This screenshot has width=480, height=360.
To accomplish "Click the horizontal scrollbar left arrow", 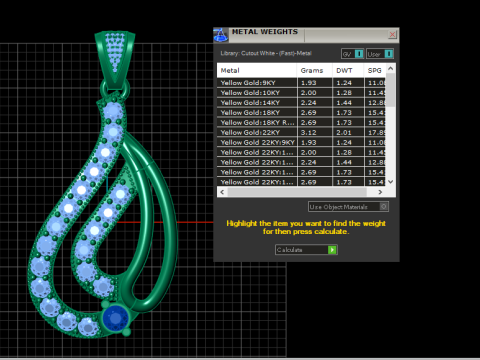I will pyautogui.click(x=222, y=192).
